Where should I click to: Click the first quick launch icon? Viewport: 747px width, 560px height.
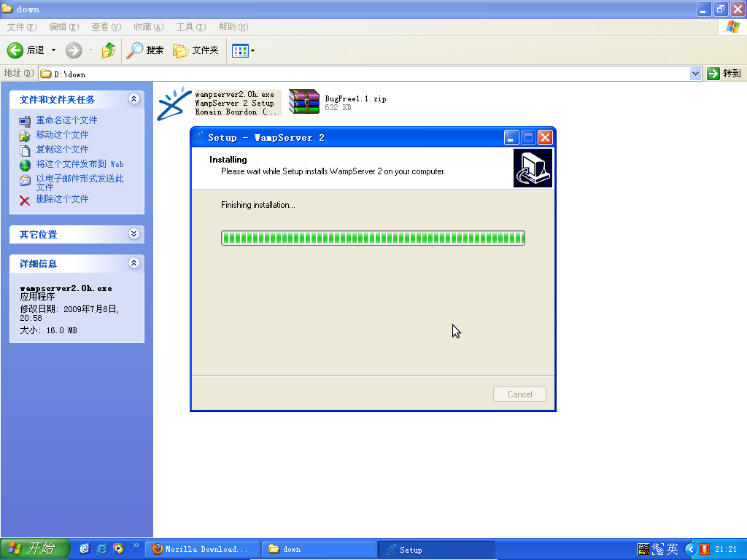(x=85, y=548)
